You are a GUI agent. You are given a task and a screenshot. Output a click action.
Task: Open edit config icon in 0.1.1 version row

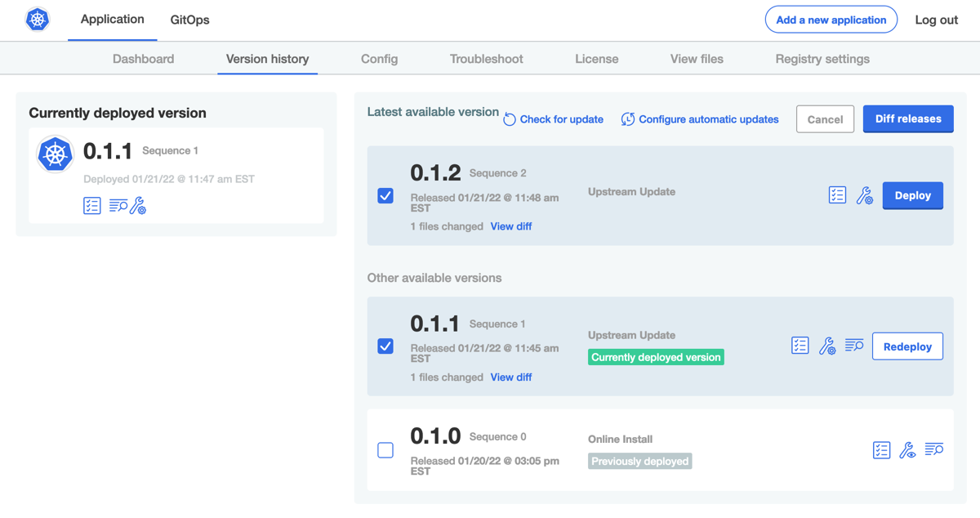click(827, 346)
